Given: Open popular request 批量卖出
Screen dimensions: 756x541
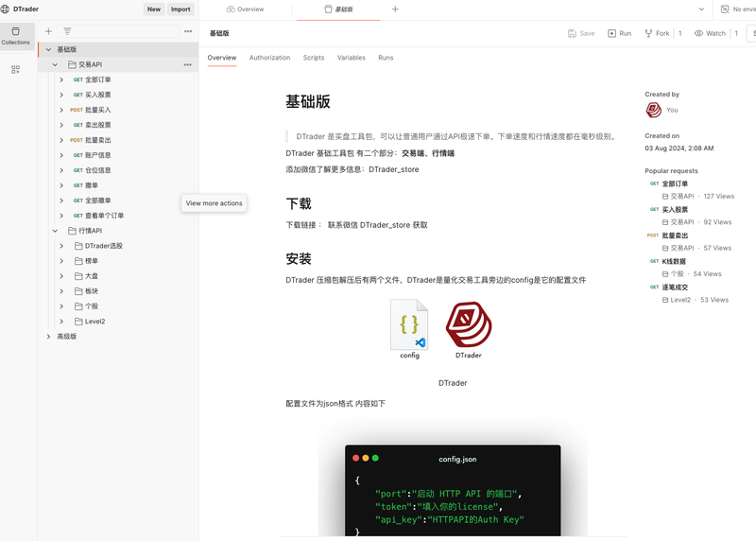Looking at the screenshot, I should click(x=675, y=236).
